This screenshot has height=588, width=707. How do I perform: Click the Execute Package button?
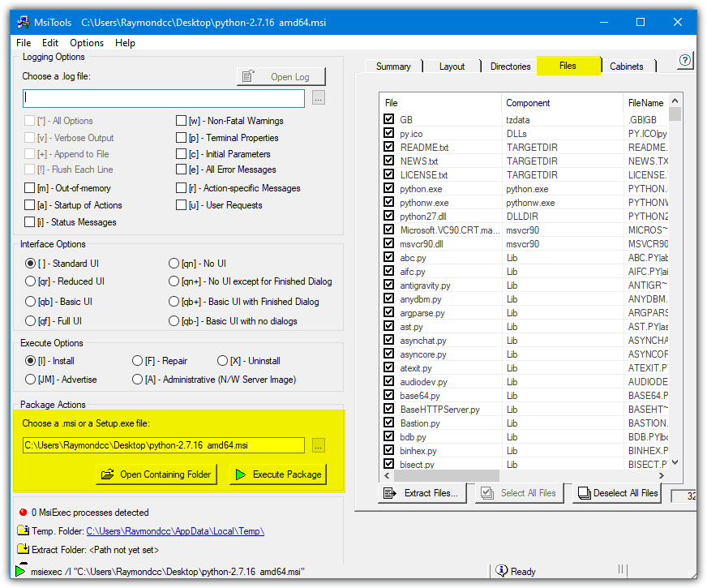(x=278, y=474)
